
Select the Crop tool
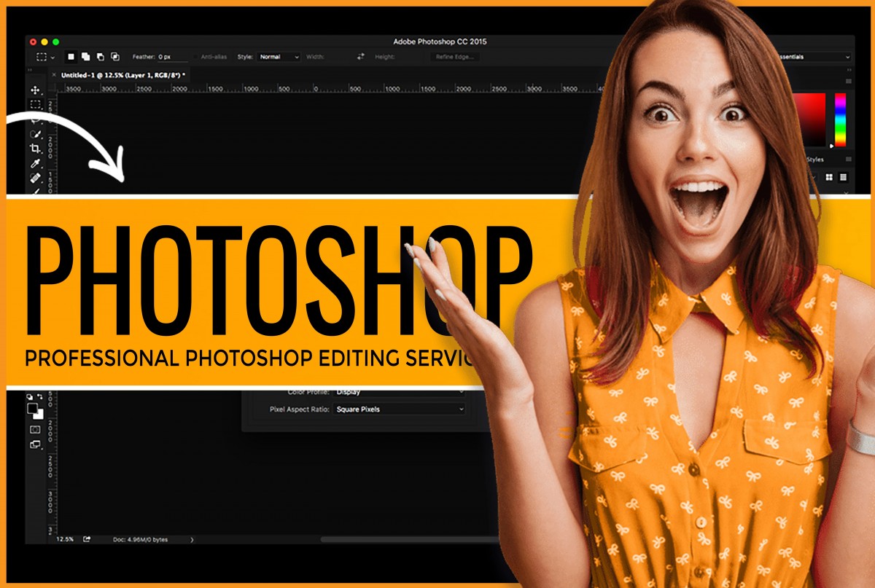click(35, 149)
